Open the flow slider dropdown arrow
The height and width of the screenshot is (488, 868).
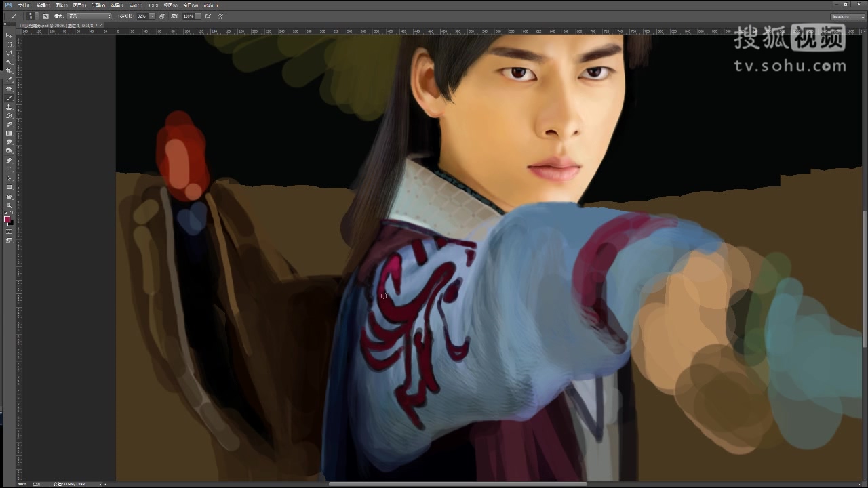(199, 16)
